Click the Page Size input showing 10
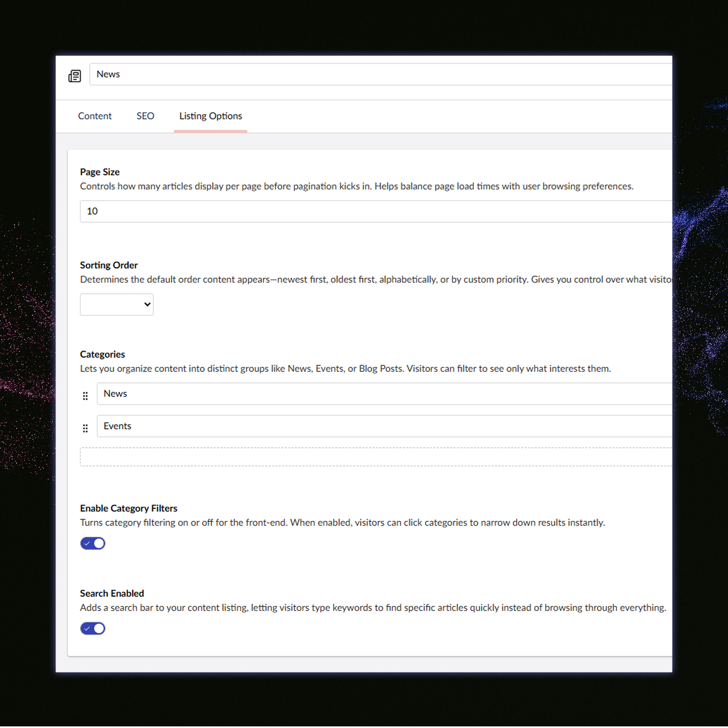This screenshot has height=728, width=728. [x=376, y=211]
